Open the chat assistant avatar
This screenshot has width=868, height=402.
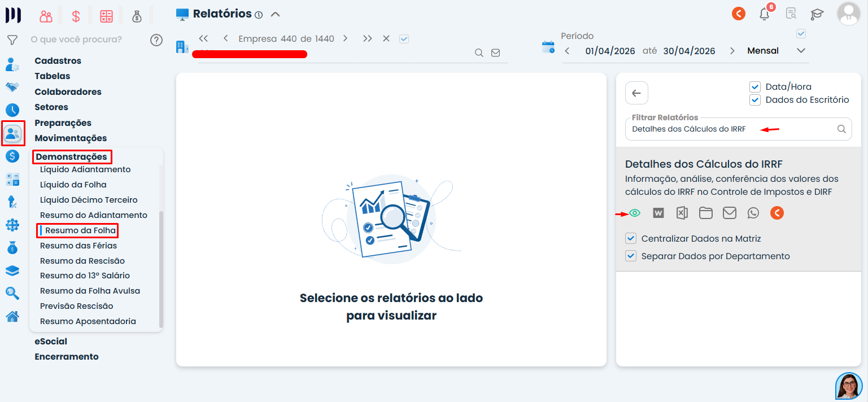[x=849, y=386]
